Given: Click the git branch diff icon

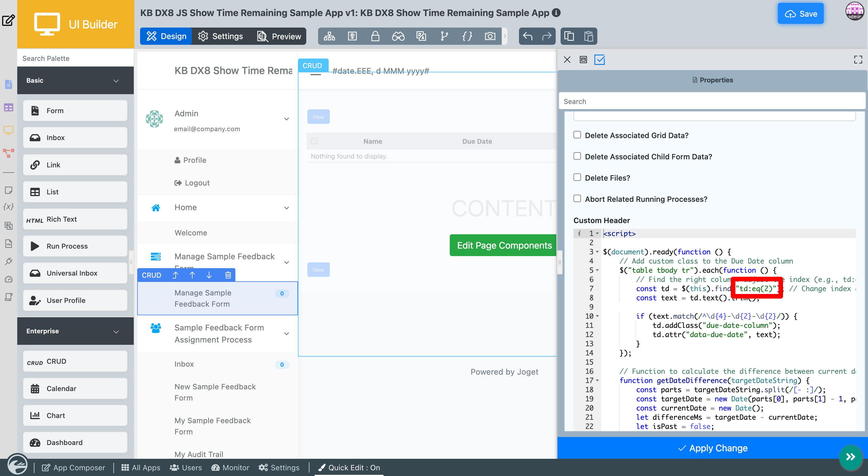Looking at the screenshot, I should (444, 36).
